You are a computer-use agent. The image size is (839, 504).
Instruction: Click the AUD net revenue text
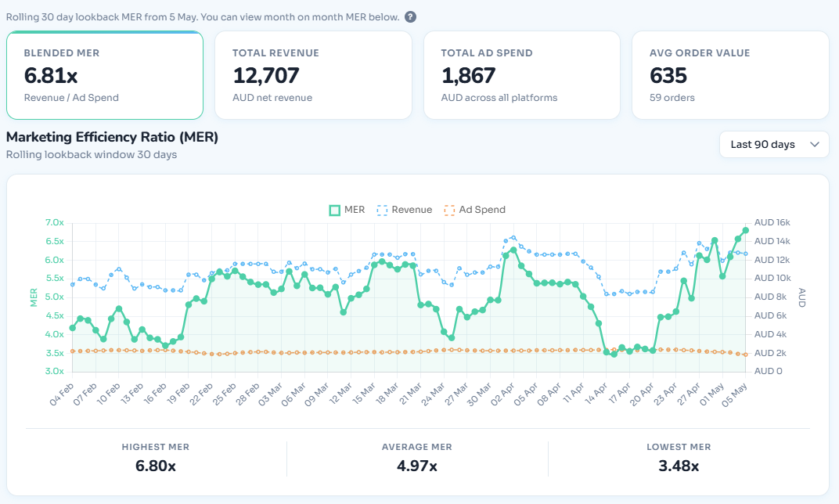pos(272,97)
